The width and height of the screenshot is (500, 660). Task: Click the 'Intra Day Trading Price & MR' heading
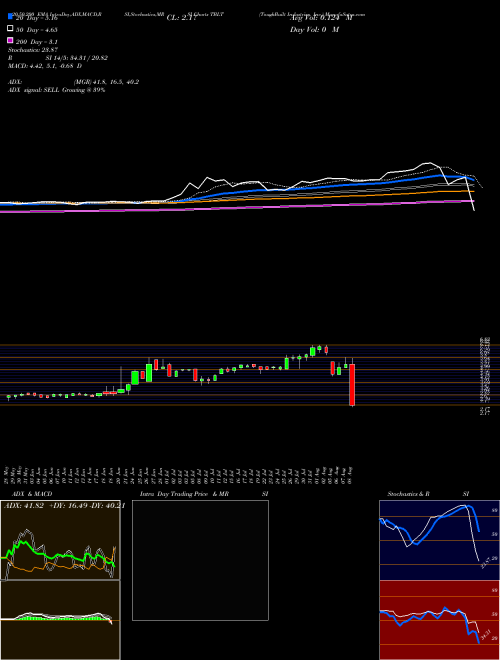(x=184, y=494)
